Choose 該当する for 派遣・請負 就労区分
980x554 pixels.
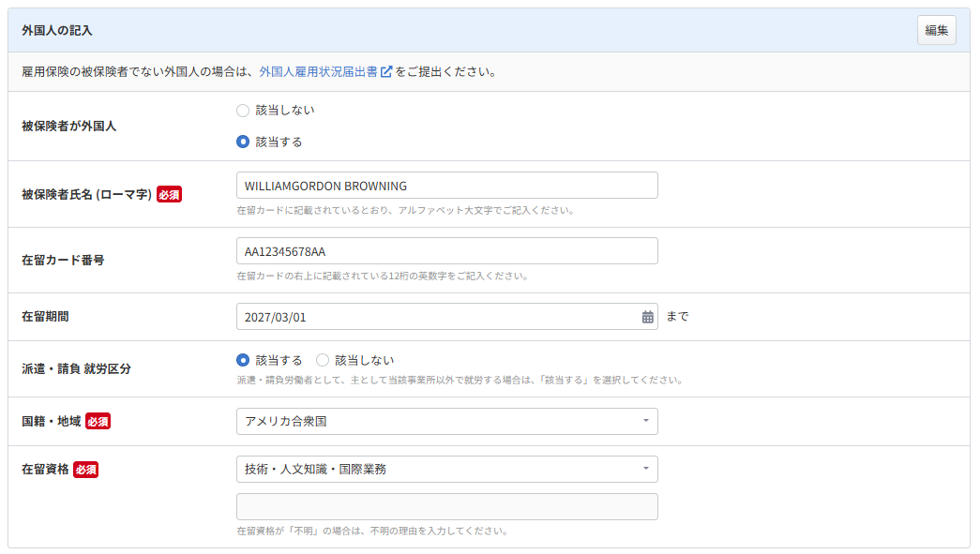(x=243, y=360)
